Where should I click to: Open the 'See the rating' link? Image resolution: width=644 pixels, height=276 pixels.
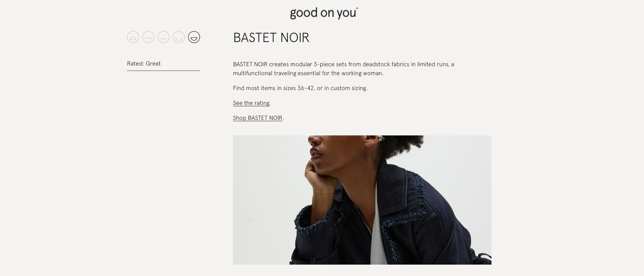point(251,103)
